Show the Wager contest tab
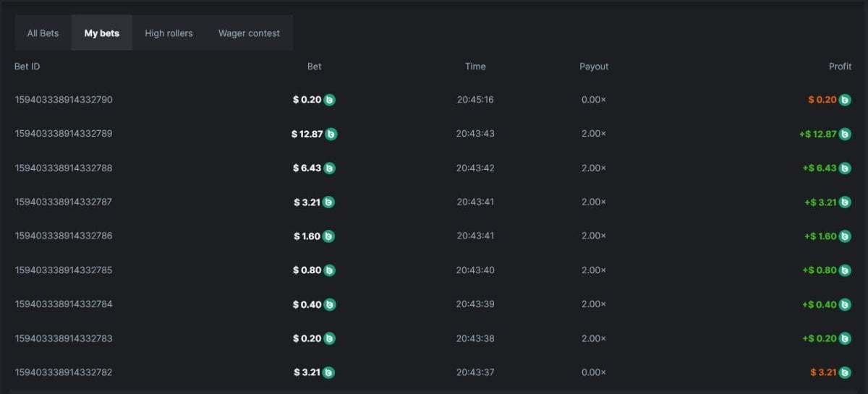This screenshot has height=394, width=868. pyautogui.click(x=249, y=33)
